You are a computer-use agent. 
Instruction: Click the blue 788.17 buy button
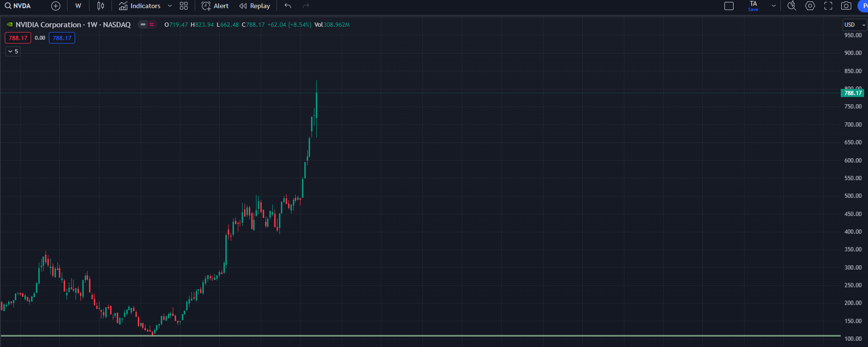tap(62, 38)
